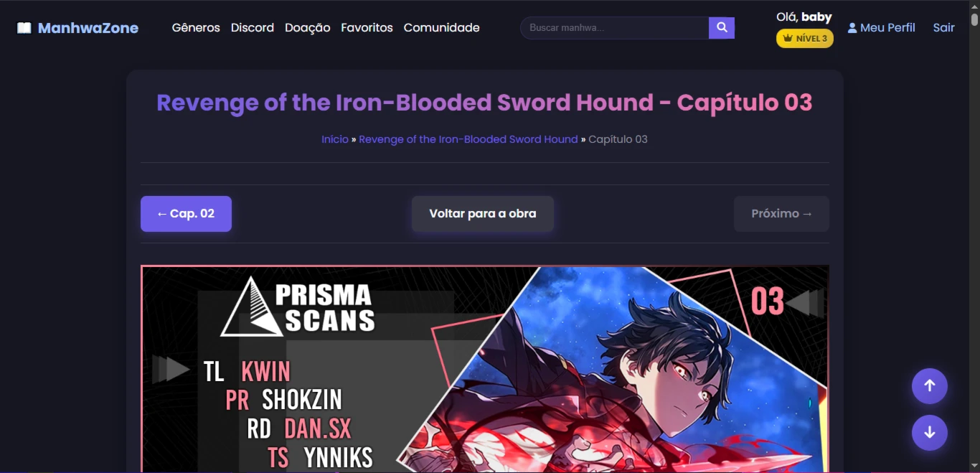Screen dimensions: 980x473
Task: Click the scroll-to-top arrow button
Action: (x=930, y=386)
